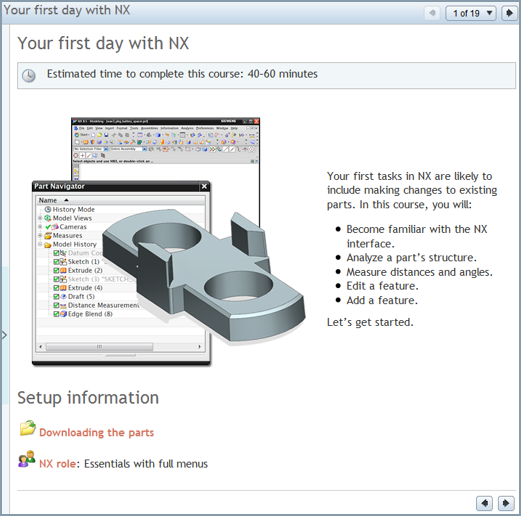Click the bottom next page arrow button
The width and height of the screenshot is (521, 516).
(x=506, y=503)
